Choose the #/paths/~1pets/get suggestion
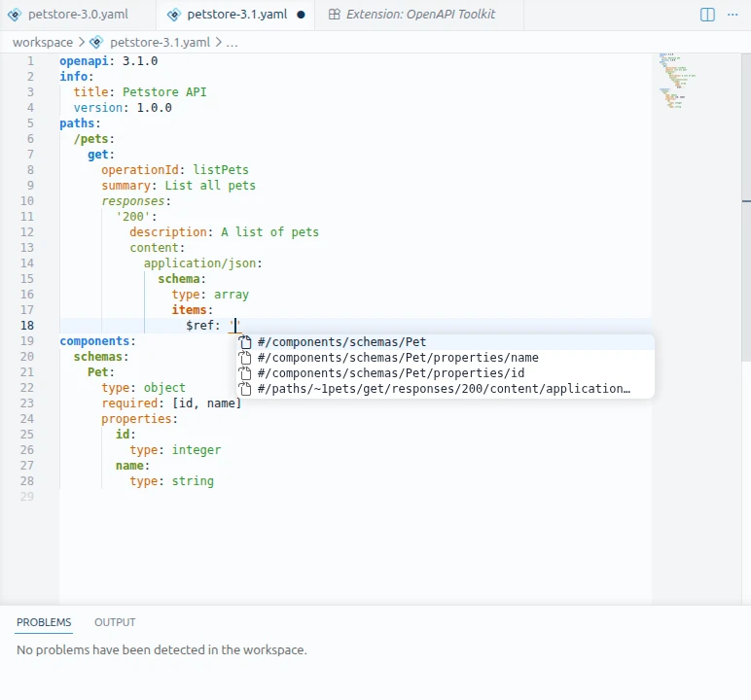751x700 pixels. [x=446, y=388]
